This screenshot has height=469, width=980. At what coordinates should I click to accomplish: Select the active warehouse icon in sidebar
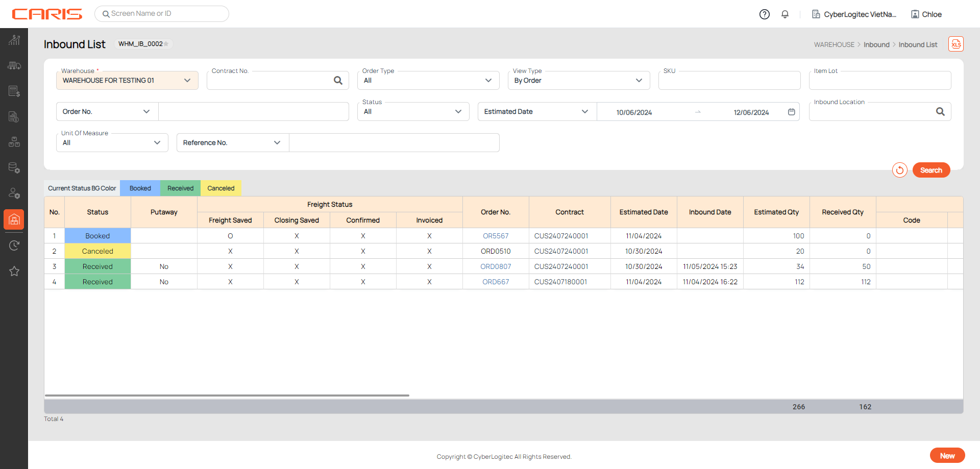14,220
